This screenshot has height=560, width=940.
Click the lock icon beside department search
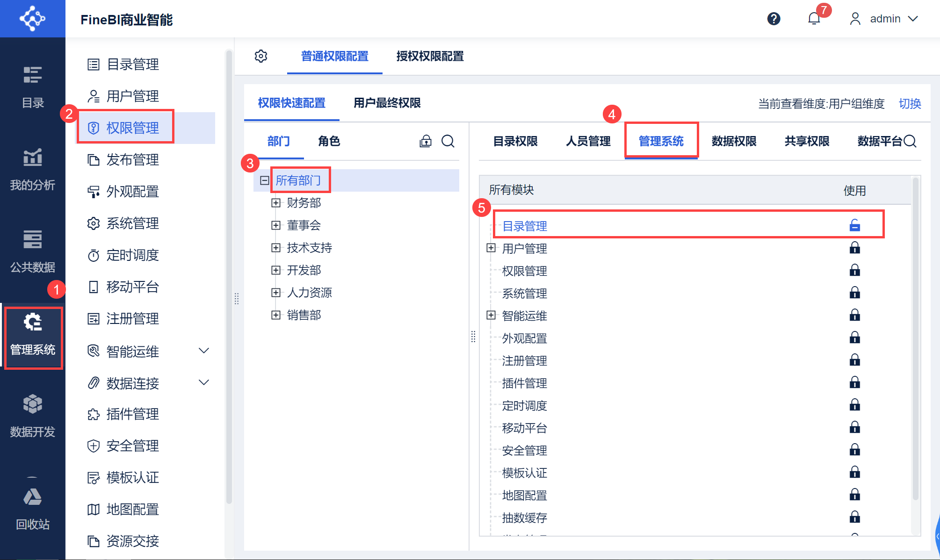tap(426, 141)
